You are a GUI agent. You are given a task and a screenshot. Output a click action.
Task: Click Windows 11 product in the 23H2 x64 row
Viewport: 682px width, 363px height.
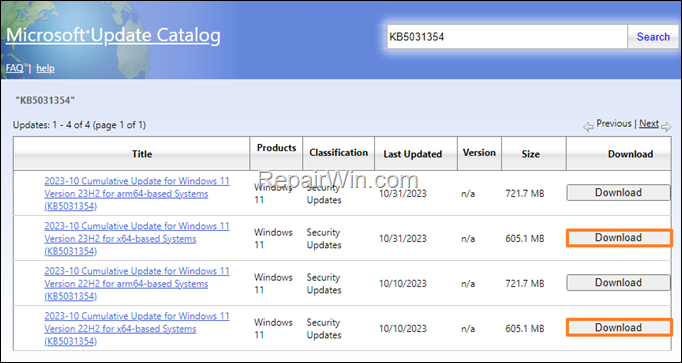[273, 239]
